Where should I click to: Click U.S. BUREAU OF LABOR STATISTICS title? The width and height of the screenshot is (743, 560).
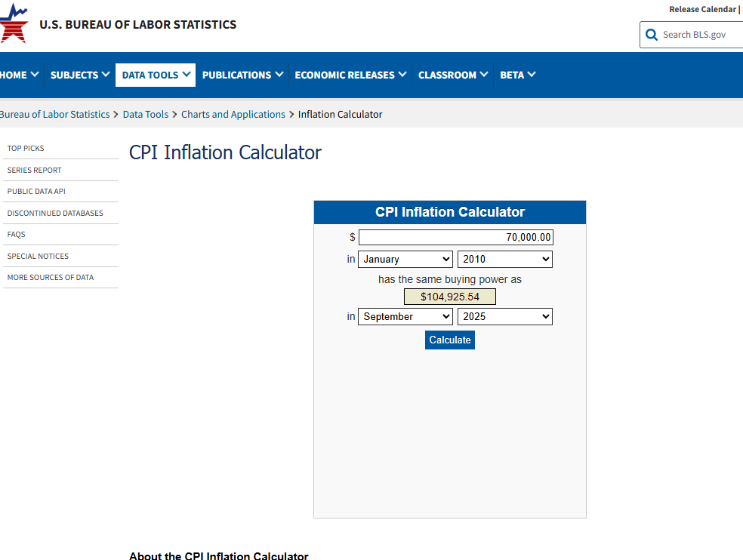point(138,25)
